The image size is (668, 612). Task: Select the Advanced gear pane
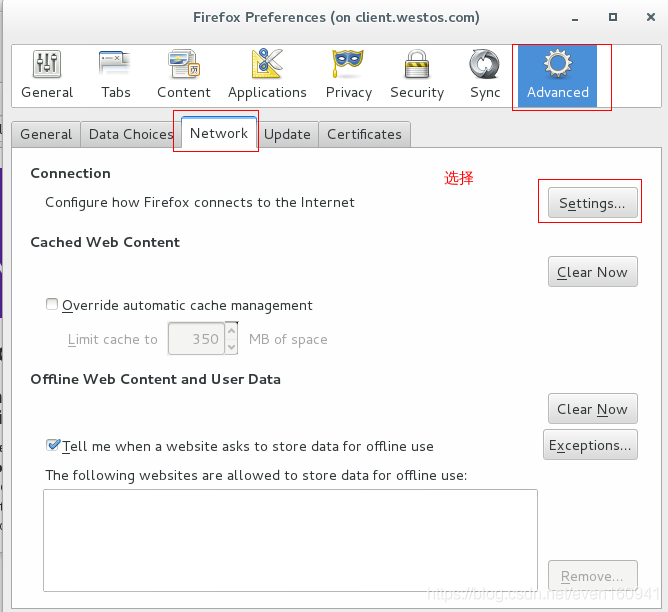click(557, 76)
